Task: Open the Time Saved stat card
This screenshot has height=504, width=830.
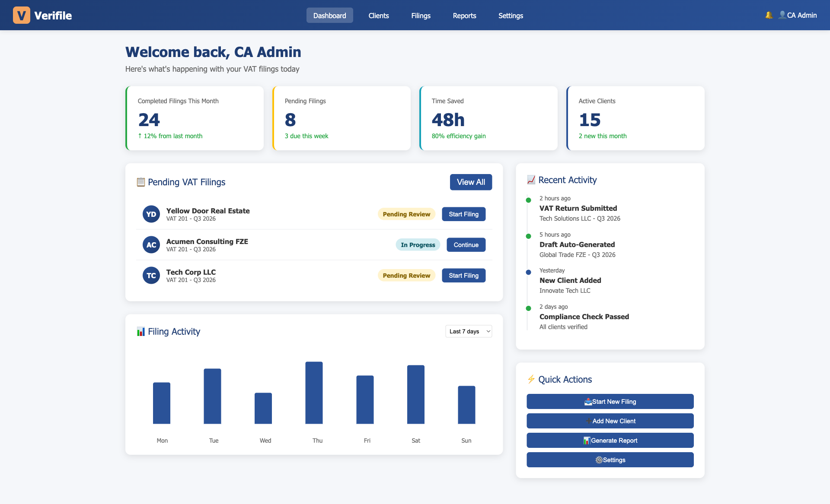Action: [488, 118]
